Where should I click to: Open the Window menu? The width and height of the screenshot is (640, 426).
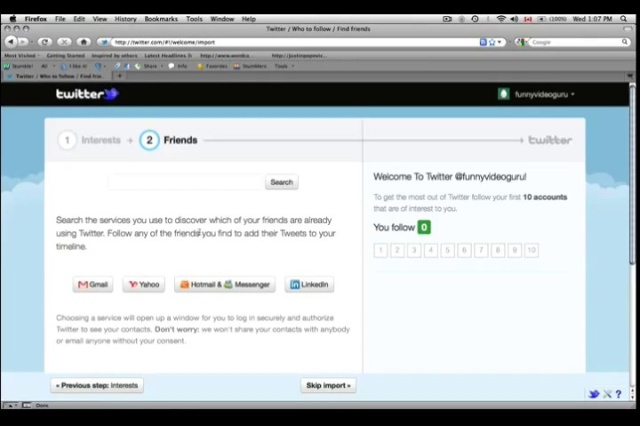click(222, 19)
